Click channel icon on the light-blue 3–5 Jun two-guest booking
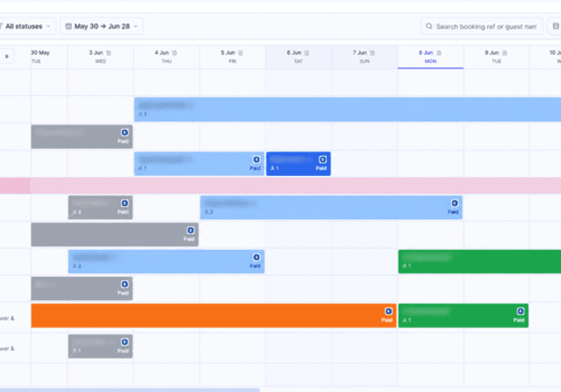 click(x=256, y=257)
